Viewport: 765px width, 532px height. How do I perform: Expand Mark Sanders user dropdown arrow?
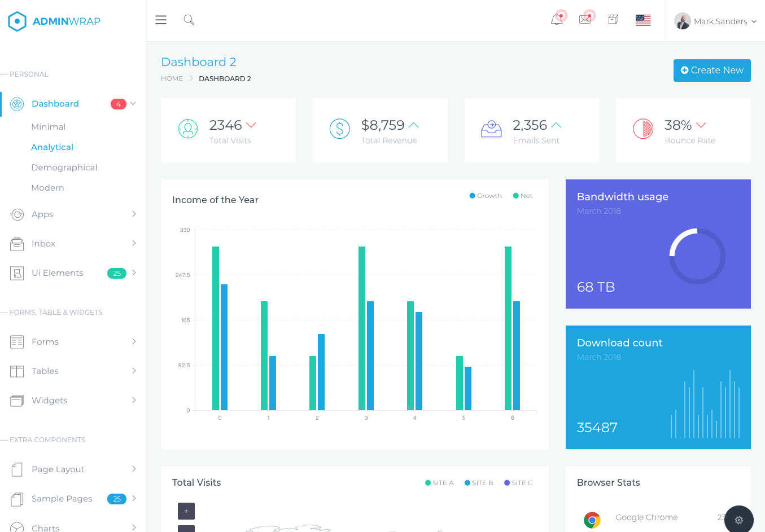(754, 21)
